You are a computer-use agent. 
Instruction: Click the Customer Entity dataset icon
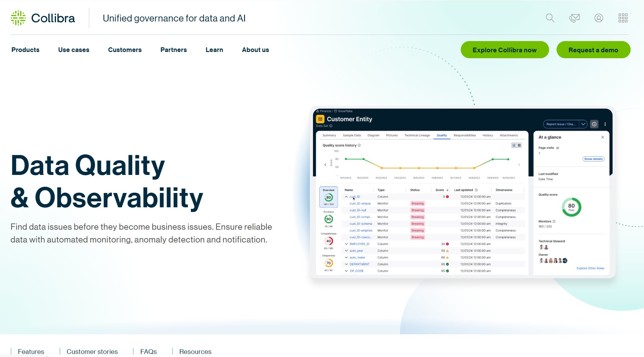[x=320, y=119]
